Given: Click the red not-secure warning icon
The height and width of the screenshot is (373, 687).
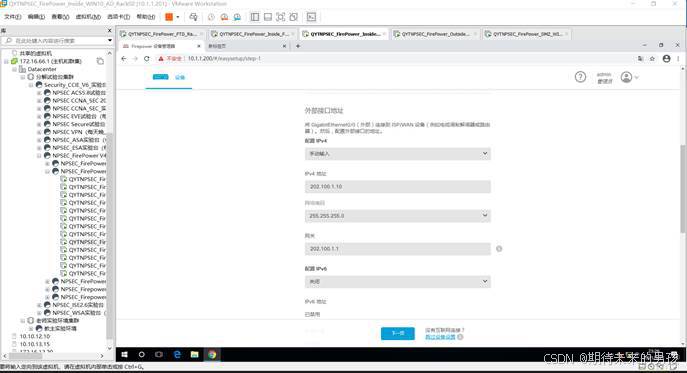Looking at the screenshot, I should [161, 58].
